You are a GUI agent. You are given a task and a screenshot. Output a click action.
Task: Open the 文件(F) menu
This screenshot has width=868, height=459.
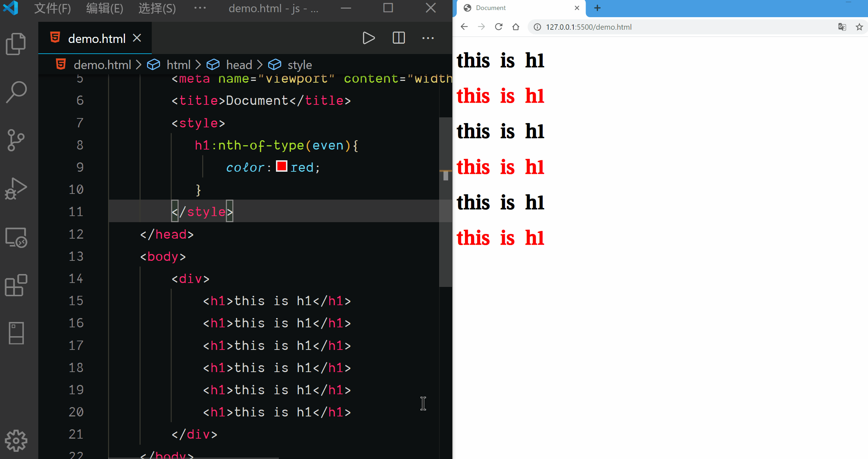tap(52, 8)
